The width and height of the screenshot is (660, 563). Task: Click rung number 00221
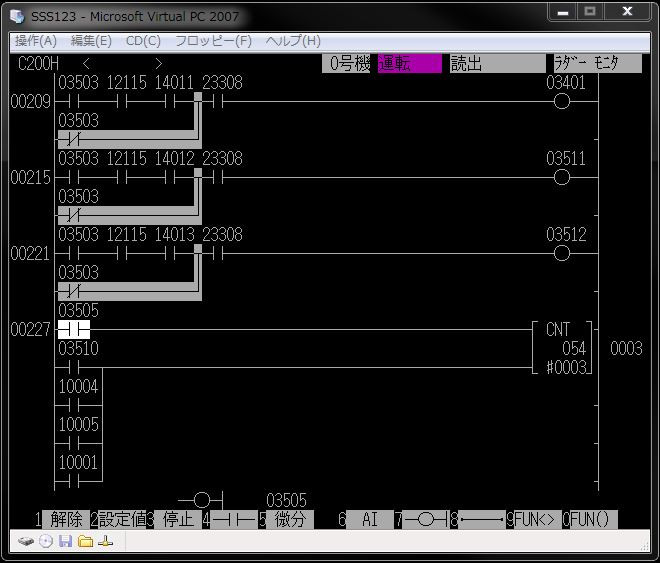coord(30,253)
